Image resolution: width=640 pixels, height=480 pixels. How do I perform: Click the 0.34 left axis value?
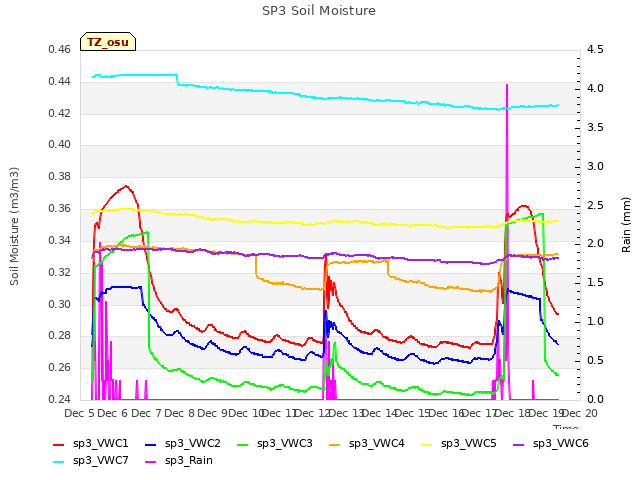pyautogui.click(x=60, y=240)
